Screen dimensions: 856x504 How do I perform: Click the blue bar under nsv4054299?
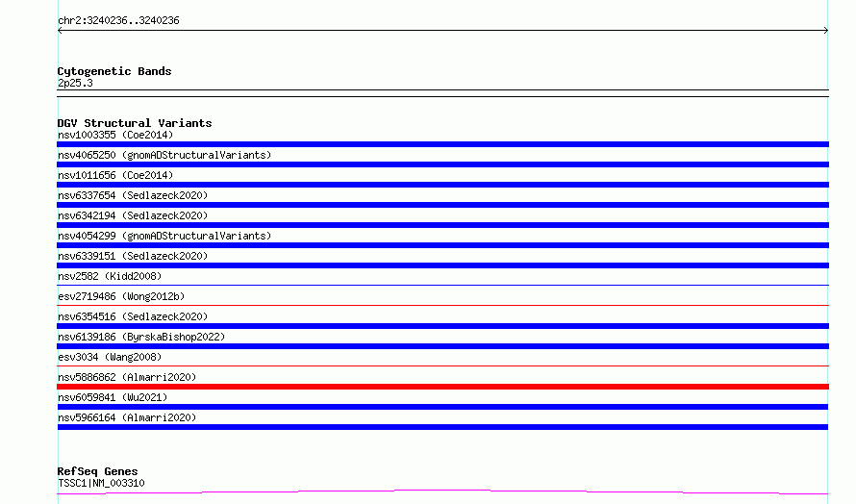point(442,245)
